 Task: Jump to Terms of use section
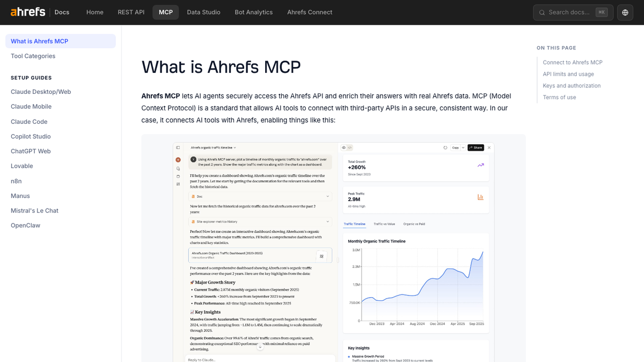coord(559,98)
